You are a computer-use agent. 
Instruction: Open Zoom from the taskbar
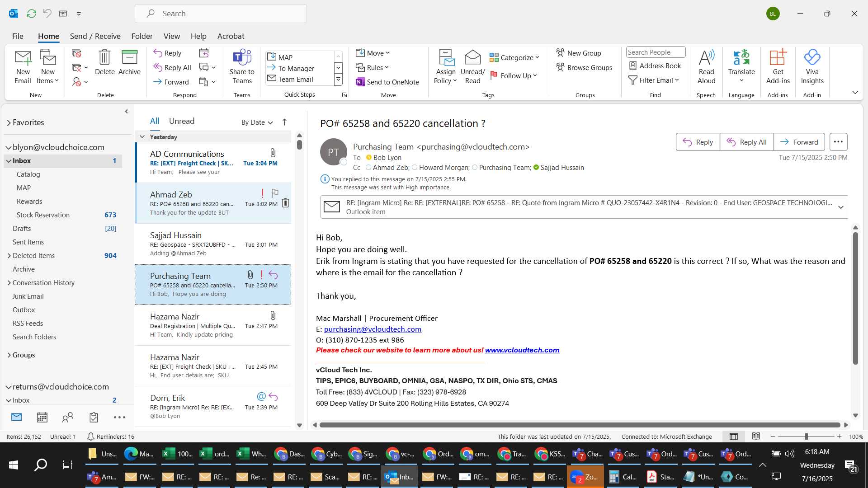click(x=585, y=477)
